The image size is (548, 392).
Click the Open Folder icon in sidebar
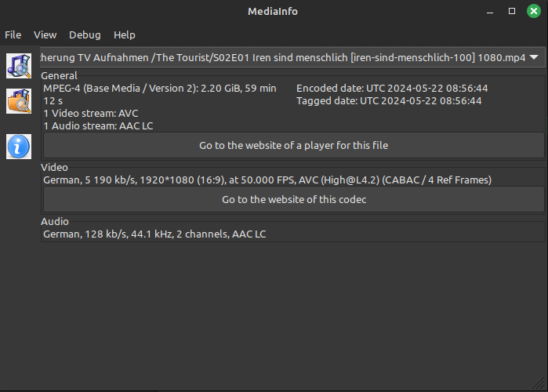(19, 101)
